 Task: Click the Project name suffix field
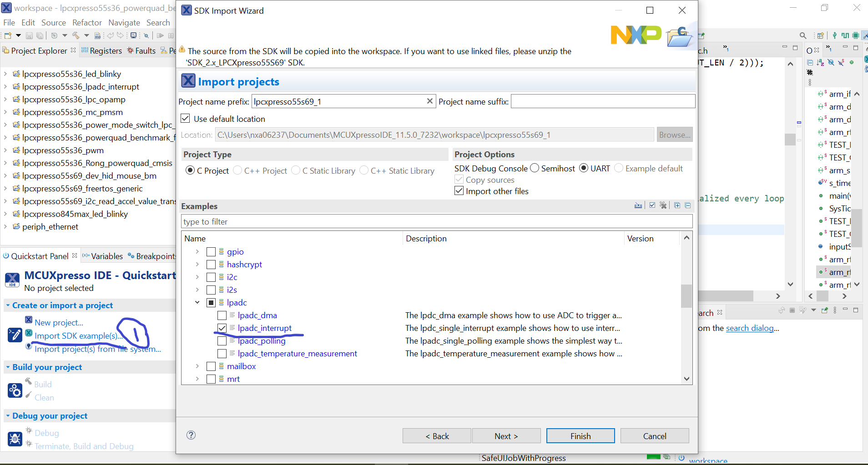pyautogui.click(x=603, y=101)
